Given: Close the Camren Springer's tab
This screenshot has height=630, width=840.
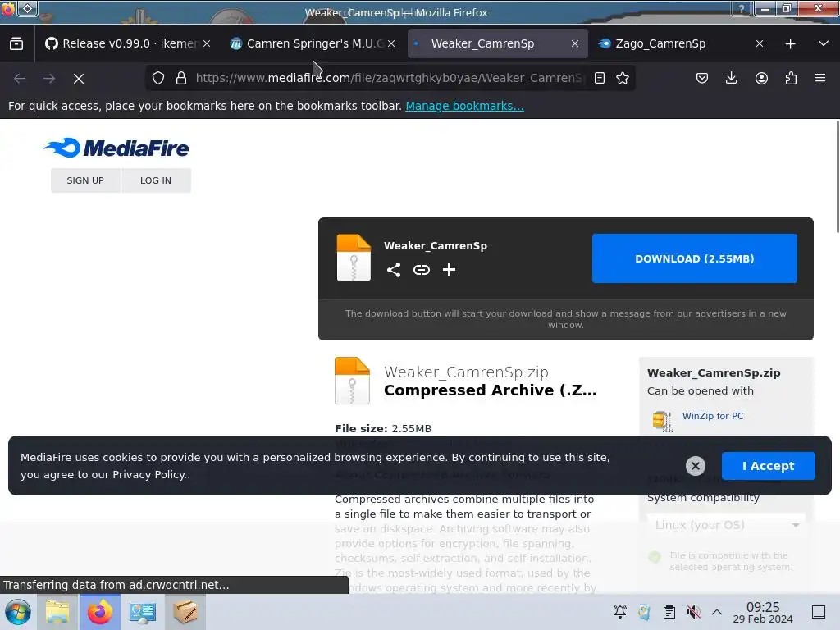Looking at the screenshot, I should [x=391, y=43].
